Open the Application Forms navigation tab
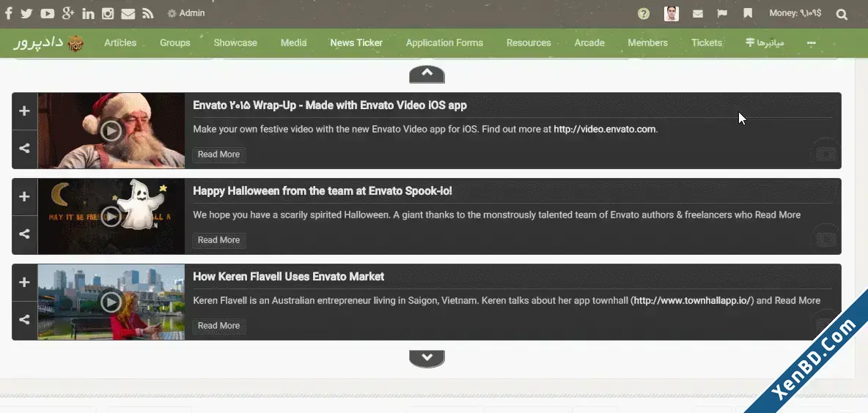This screenshot has width=868, height=413. [444, 42]
